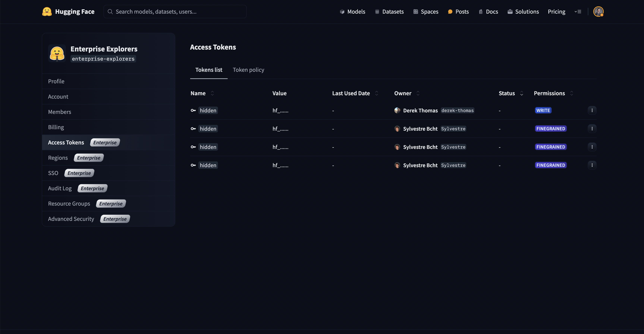Click the key icon of the first token
The height and width of the screenshot is (334, 644).
point(193,111)
